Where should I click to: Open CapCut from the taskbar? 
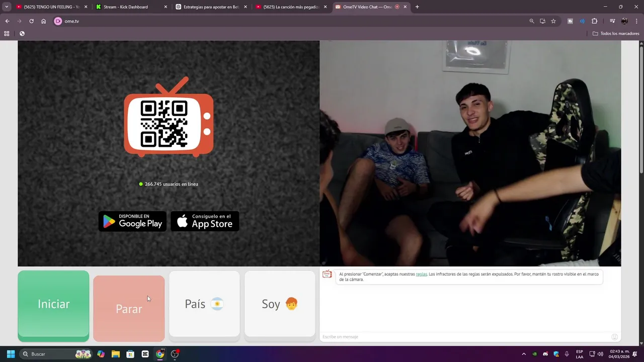[x=145, y=354]
